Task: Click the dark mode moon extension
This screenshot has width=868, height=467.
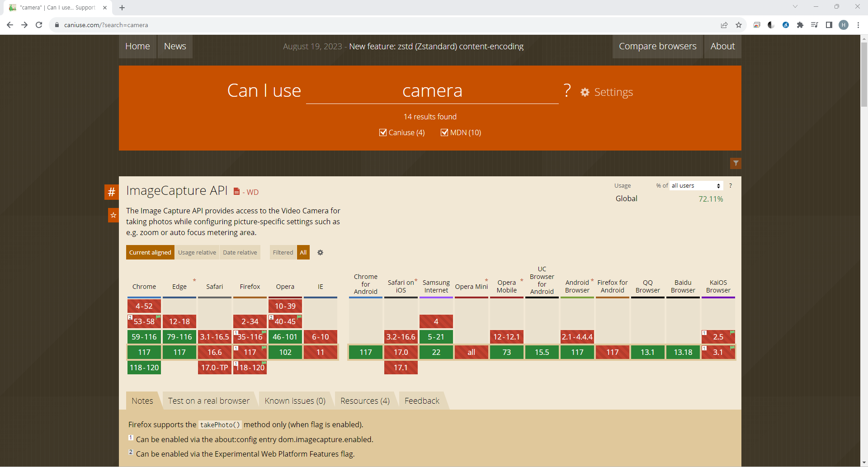Action: pos(771,25)
